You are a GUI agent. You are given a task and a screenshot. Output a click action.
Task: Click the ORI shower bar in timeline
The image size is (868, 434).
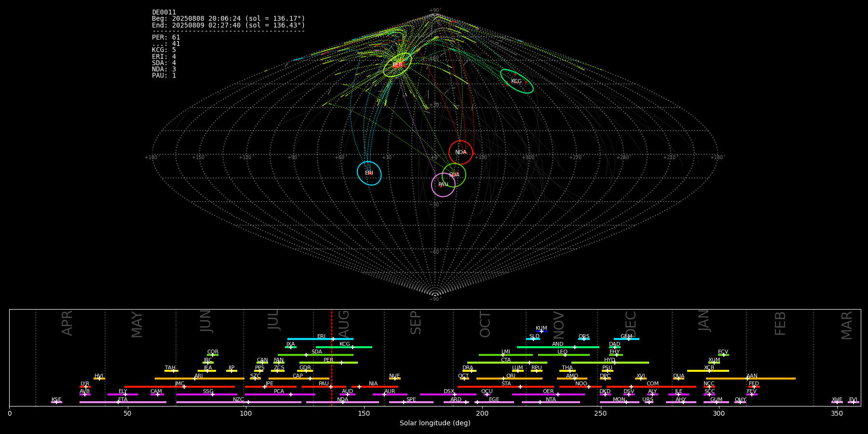tap(509, 379)
